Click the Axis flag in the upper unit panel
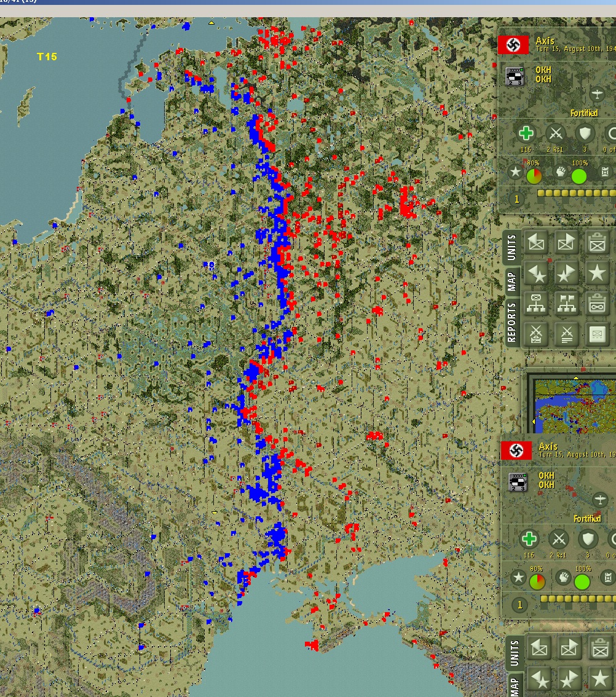The image size is (616, 697). (513, 44)
